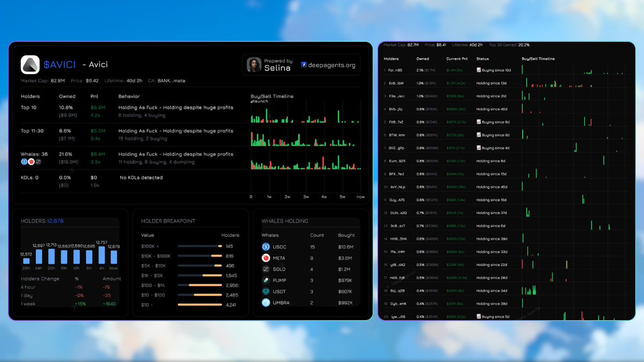The width and height of the screenshot is (644, 362).
Task: Click Holding since 22d status
Action: [x=492, y=265]
